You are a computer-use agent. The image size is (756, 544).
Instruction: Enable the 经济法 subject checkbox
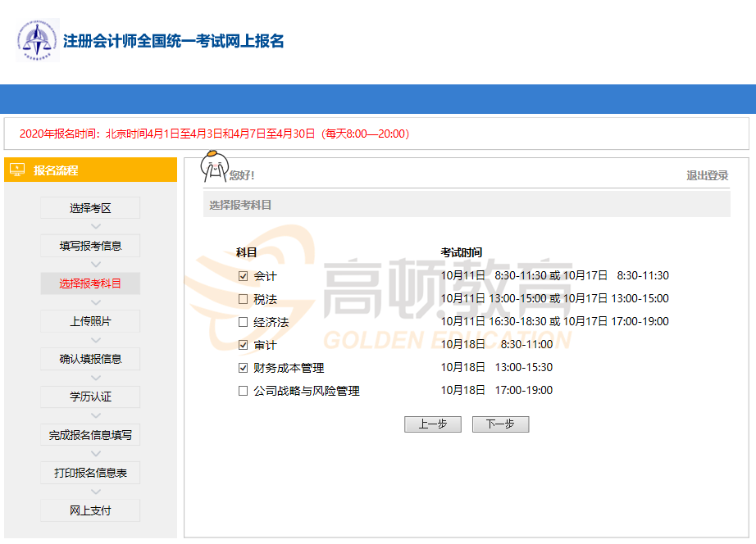pos(243,322)
